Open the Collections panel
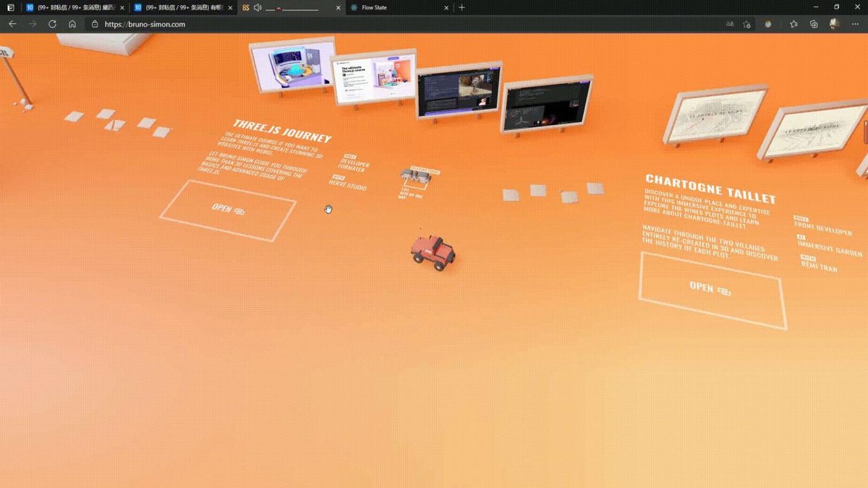Screen dimensions: 868x488 pyautogui.click(x=814, y=24)
